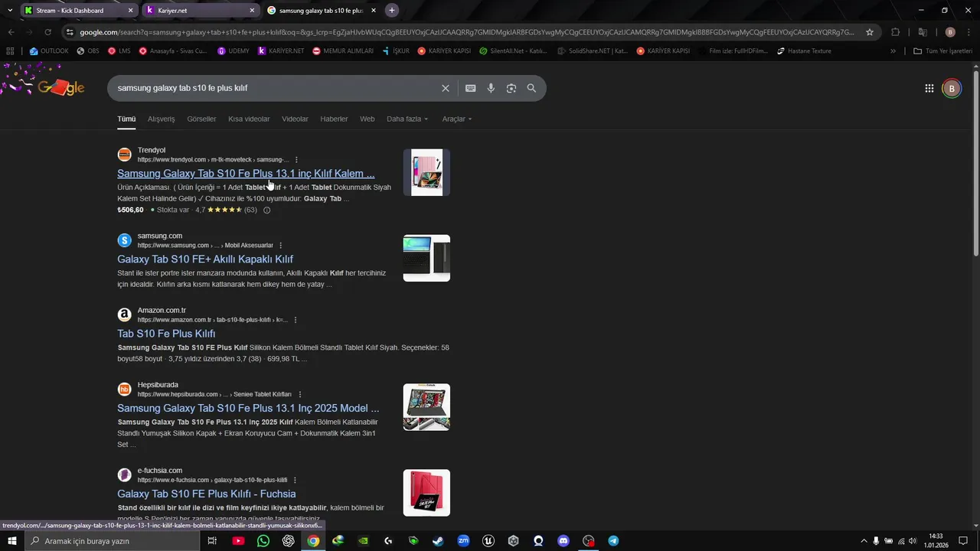Image resolution: width=980 pixels, height=551 pixels.
Task: Open the tab search dropdown arrow
Action: (x=9, y=11)
